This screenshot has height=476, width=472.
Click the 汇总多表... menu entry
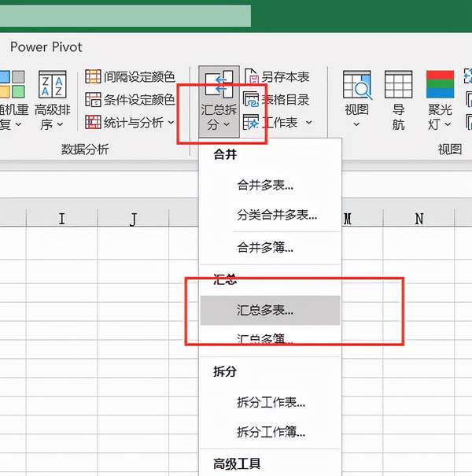point(265,310)
